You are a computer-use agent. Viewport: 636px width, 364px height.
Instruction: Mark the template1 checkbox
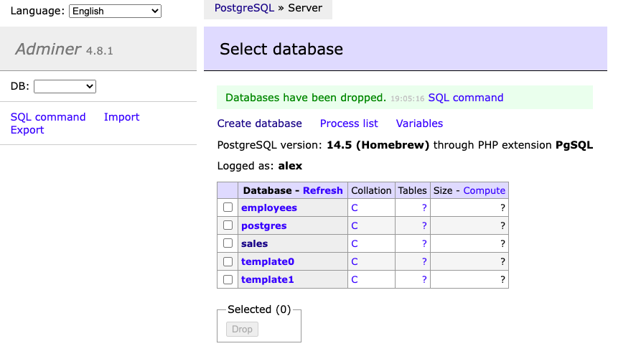tap(228, 279)
